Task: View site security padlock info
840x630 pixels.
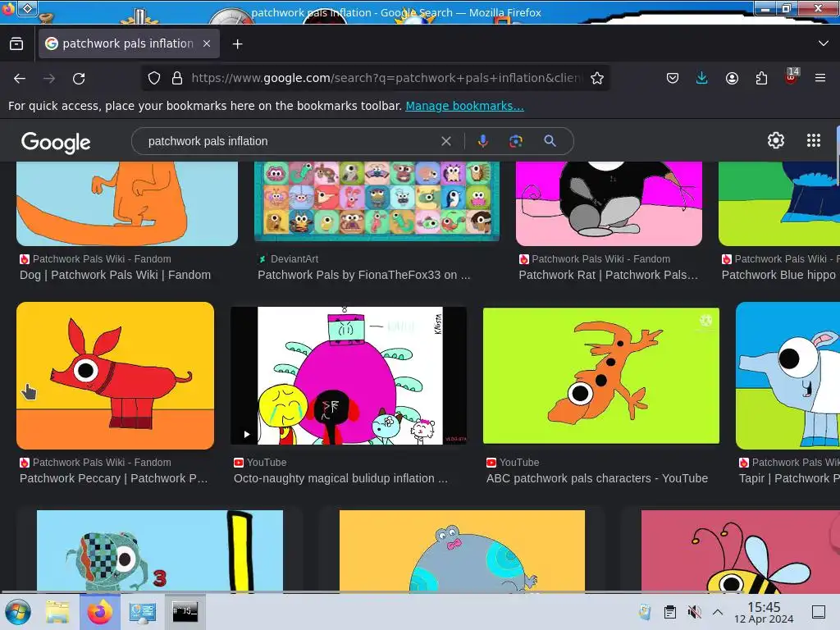Action: click(177, 78)
